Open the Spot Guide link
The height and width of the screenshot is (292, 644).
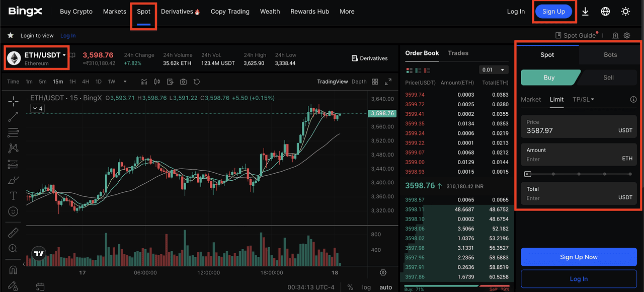(576, 36)
